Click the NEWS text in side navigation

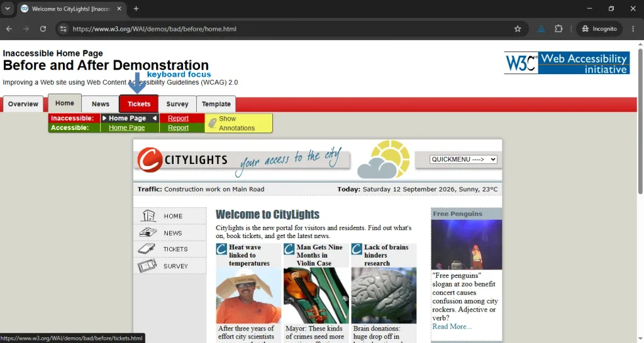[x=172, y=233]
